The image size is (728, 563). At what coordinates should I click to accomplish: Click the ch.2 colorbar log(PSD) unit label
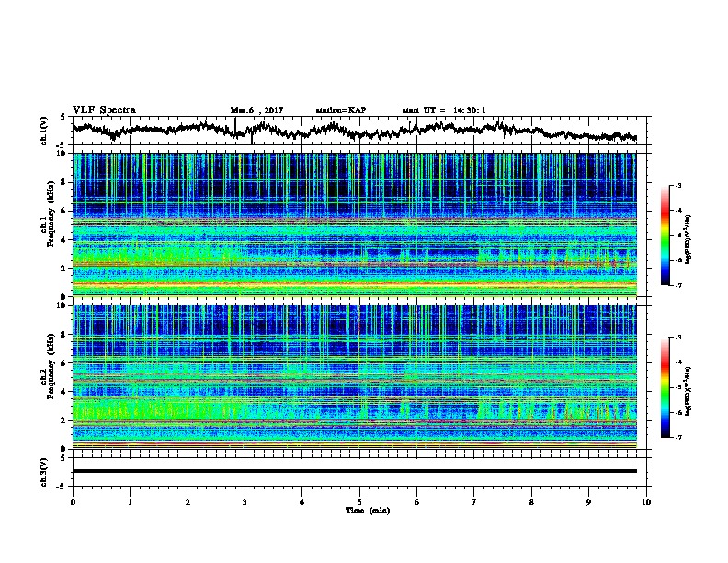688,390
